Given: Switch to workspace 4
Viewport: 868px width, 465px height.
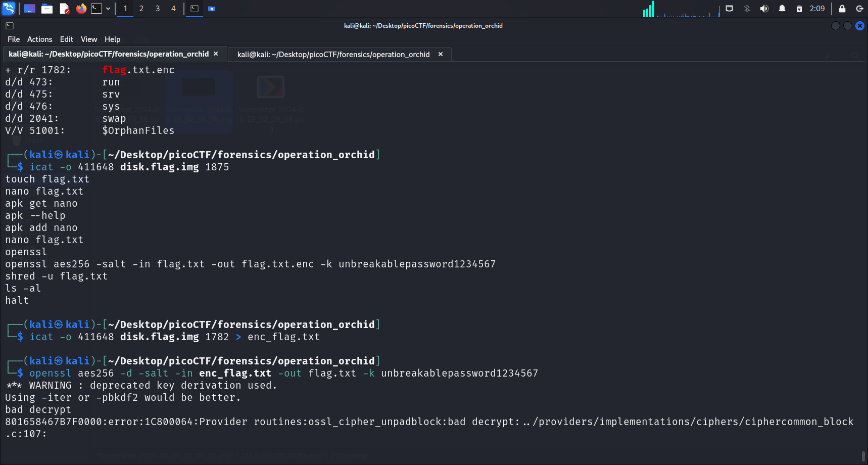Looking at the screenshot, I should point(173,9).
